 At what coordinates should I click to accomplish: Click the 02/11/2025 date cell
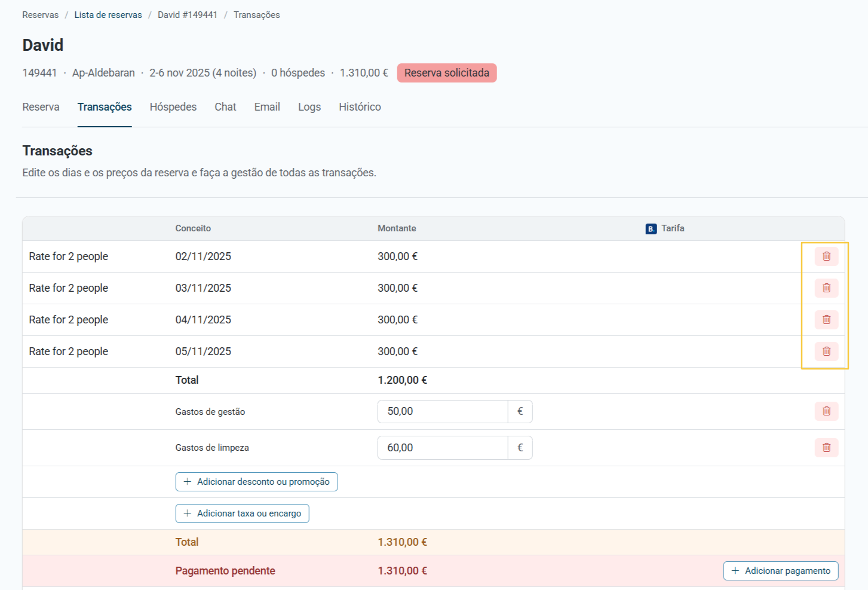(x=203, y=256)
